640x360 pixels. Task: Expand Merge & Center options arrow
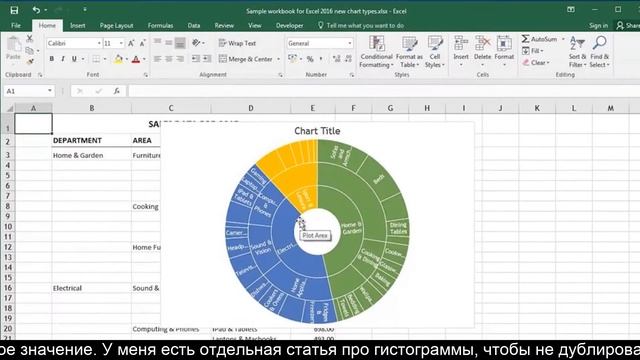(278, 59)
